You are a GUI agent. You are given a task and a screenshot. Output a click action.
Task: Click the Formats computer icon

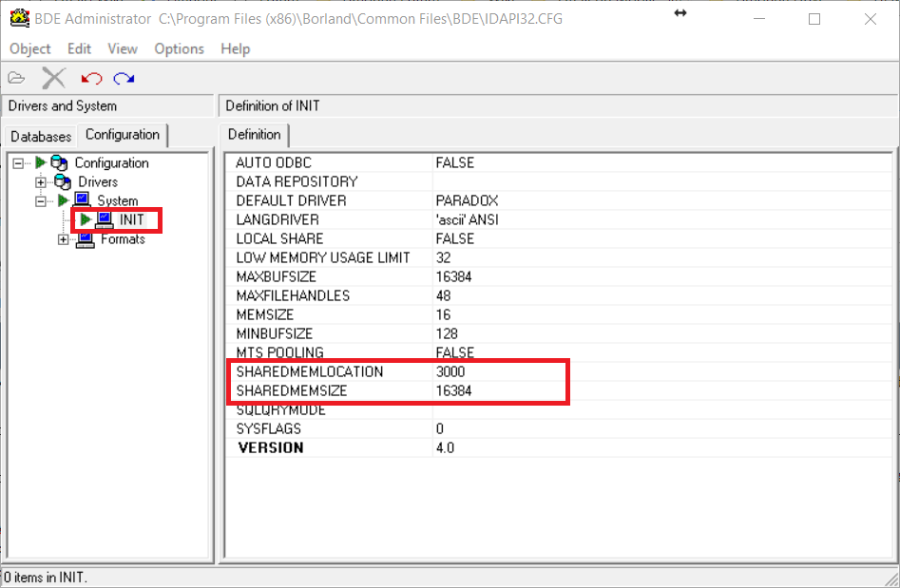85,239
